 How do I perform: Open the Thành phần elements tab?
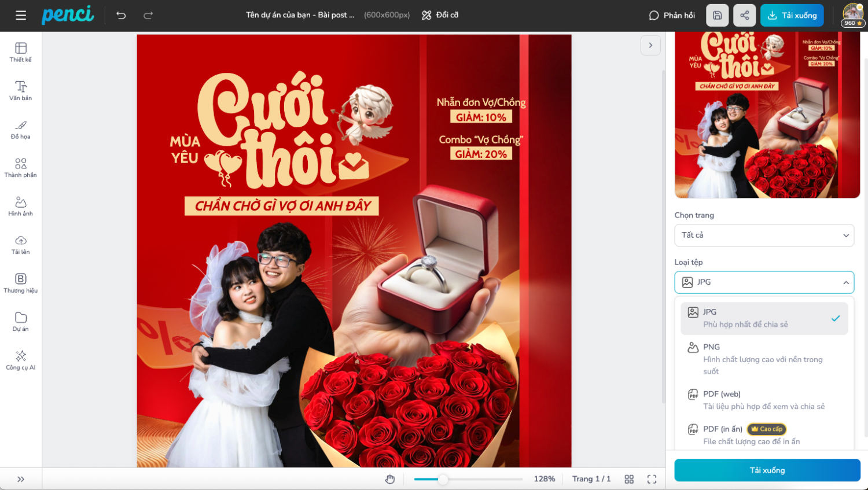tap(21, 168)
